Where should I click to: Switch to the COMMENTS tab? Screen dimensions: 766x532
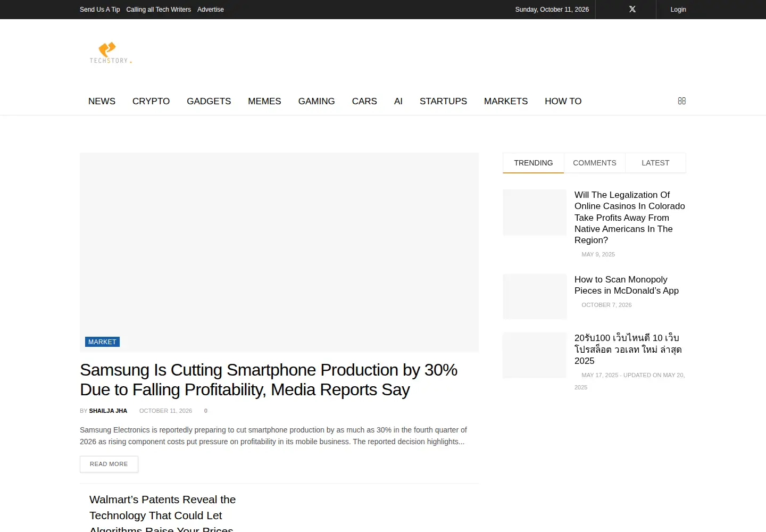[x=595, y=163]
